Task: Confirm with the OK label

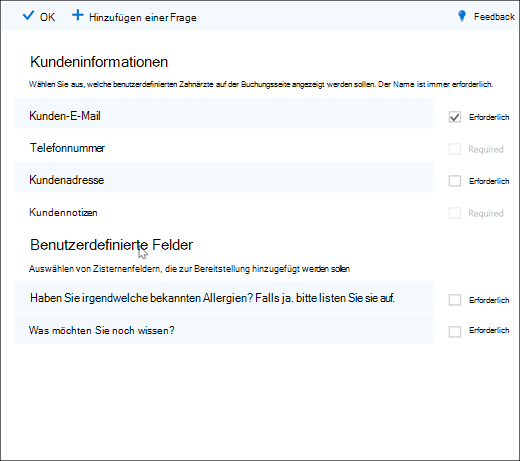Action: coord(47,17)
